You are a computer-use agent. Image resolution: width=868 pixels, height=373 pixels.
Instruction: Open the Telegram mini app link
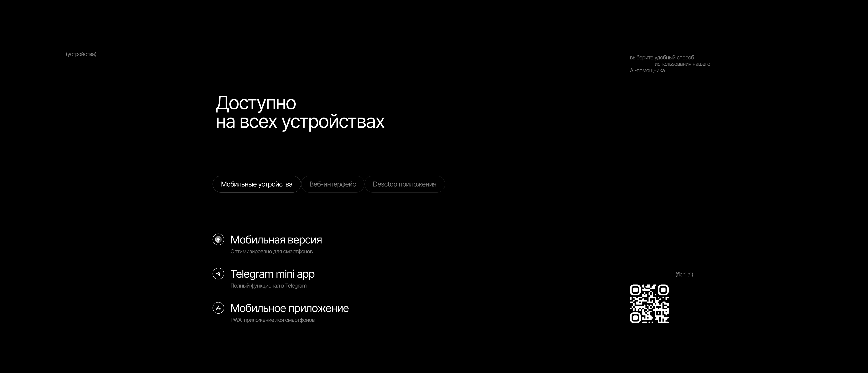[x=272, y=274]
